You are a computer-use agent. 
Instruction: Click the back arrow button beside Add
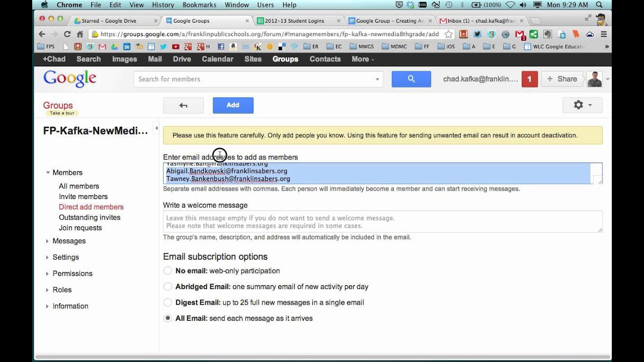click(183, 105)
